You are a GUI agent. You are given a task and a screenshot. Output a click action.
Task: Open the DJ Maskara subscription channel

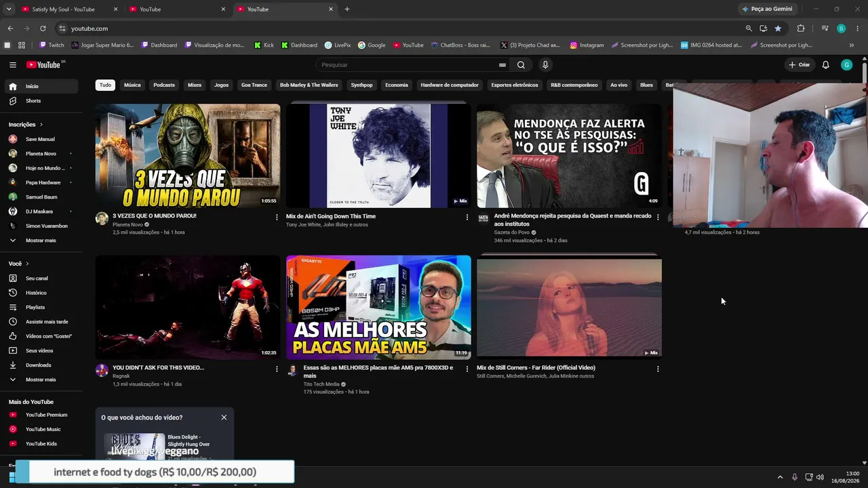tap(43, 211)
